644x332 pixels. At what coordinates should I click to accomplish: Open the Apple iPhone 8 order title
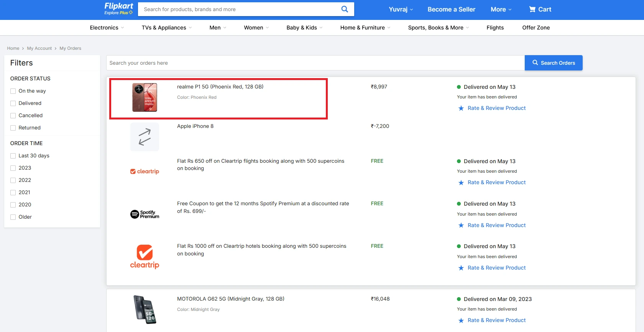pyautogui.click(x=195, y=126)
